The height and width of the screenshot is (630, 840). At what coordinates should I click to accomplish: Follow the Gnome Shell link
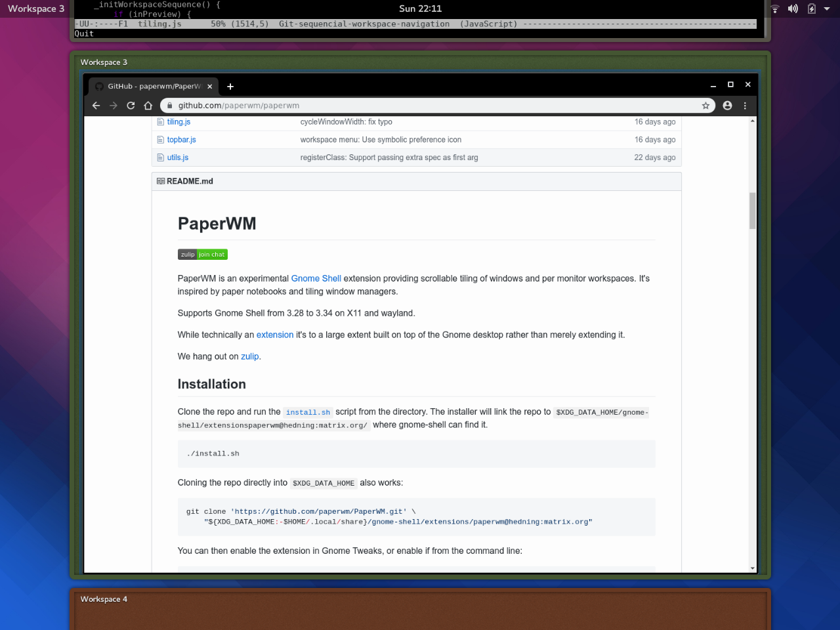pyautogui.click(x=316, y=279)
